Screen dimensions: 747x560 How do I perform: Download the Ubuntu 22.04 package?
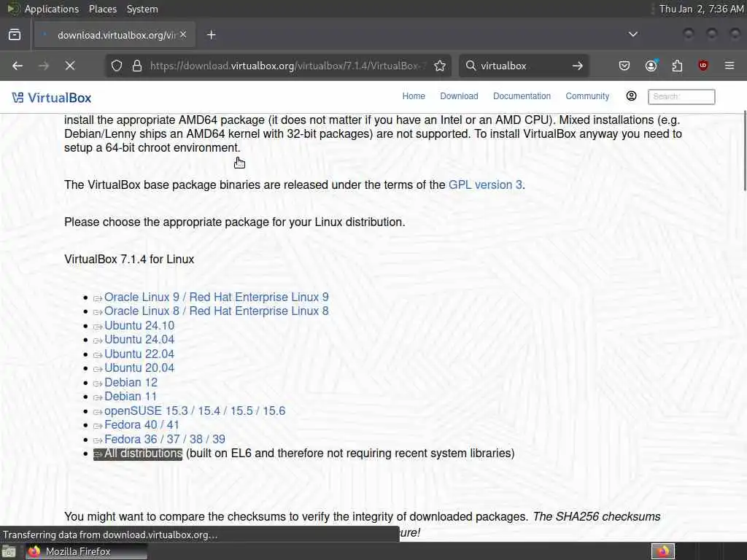click(x=139, y=354)
